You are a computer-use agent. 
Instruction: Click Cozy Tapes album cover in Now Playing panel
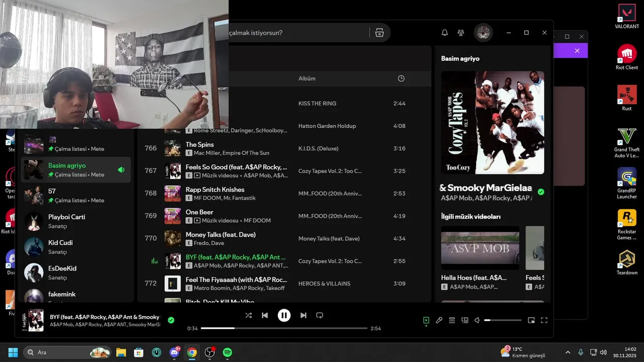tap(493, 123)
